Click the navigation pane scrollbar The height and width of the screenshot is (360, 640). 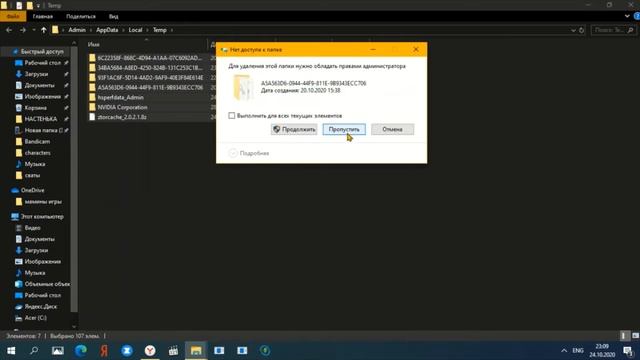[x=74, y=180]
